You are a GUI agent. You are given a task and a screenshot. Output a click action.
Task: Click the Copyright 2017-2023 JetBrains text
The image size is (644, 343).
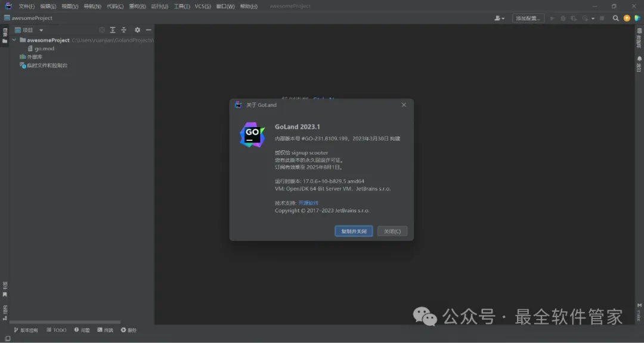322,211
